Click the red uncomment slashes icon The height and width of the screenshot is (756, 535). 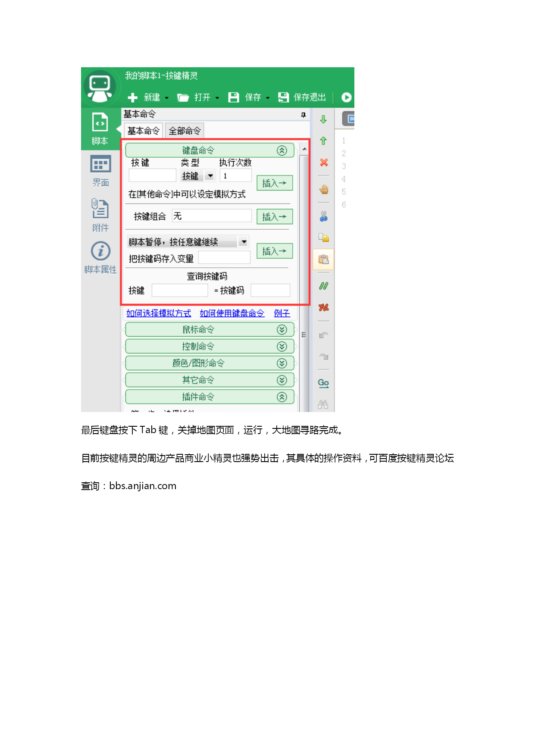(324, 307)
